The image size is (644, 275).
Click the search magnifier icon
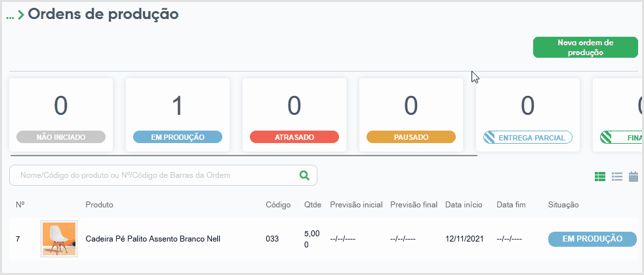click(304, 175)
